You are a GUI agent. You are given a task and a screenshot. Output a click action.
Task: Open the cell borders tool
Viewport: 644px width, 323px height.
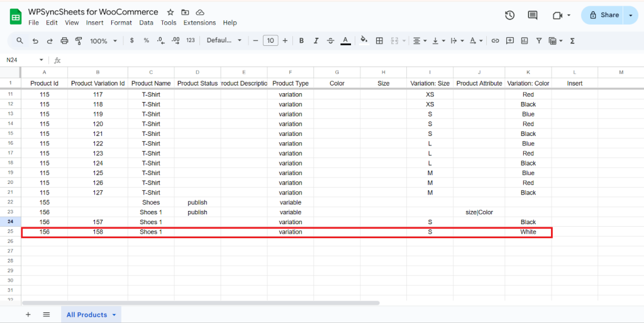point(379,41)
